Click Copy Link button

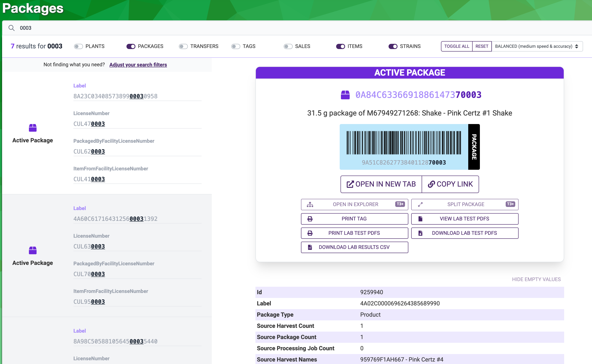[x=450, y=184]
